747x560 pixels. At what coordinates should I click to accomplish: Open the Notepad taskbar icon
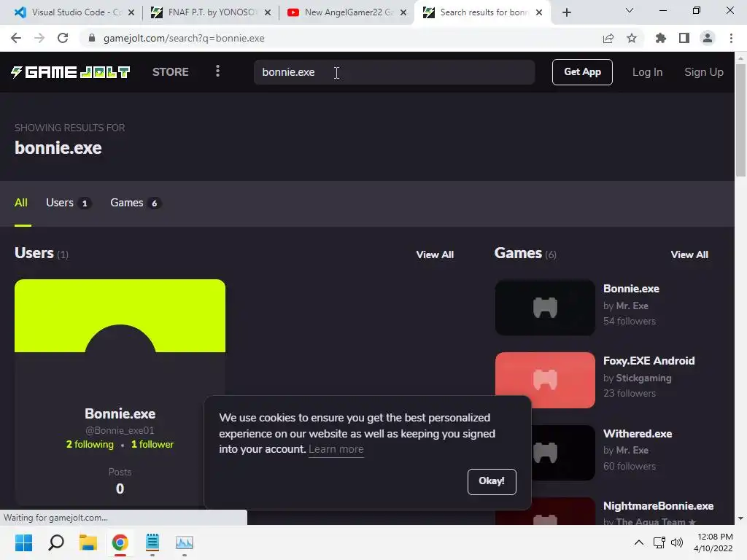[x=152, y=542]
